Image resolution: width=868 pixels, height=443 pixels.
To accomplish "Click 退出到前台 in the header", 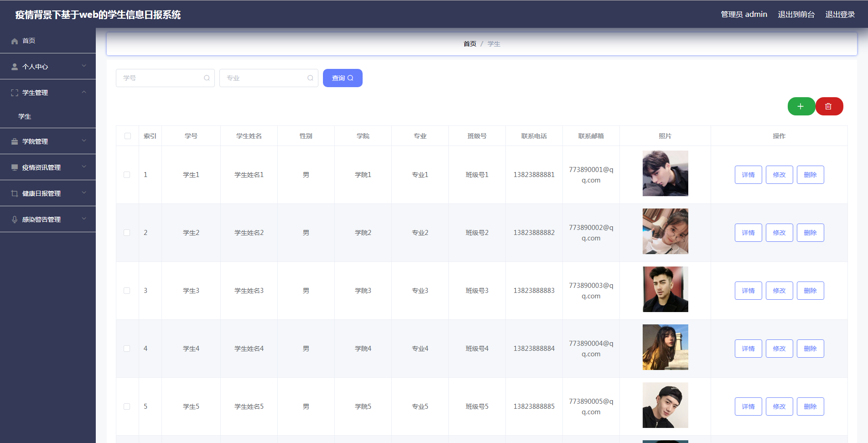I will pyautogui.click(x=796, y=15).
